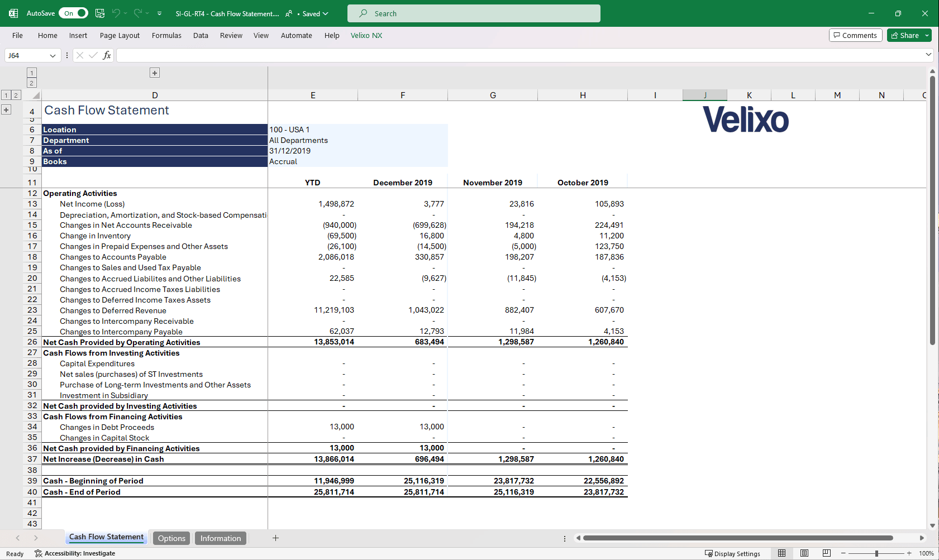Viewport: 939px width, 560px height.
Task: Click the previous sheet navigation arrow
Action: pyautogui.click(x=18, y=538)
